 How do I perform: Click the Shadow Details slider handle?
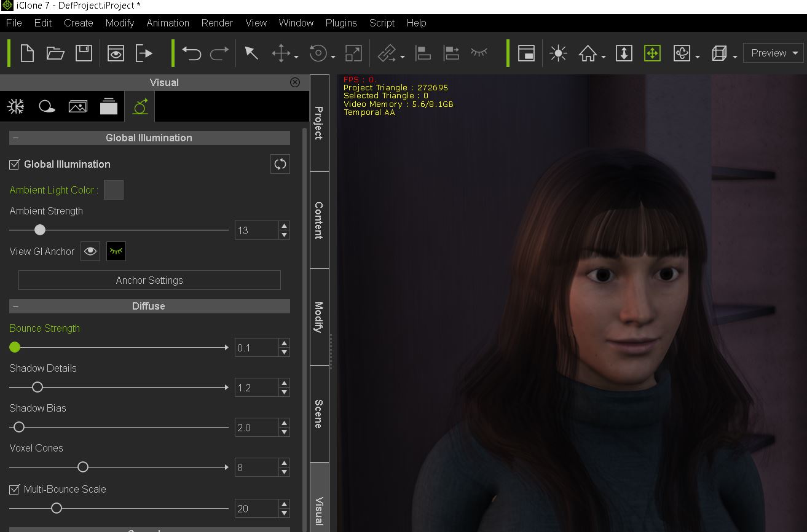37,387
